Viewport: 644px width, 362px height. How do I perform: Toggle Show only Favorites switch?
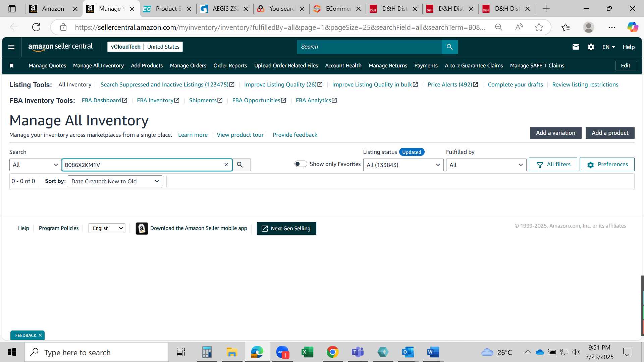tap(301, 164)
